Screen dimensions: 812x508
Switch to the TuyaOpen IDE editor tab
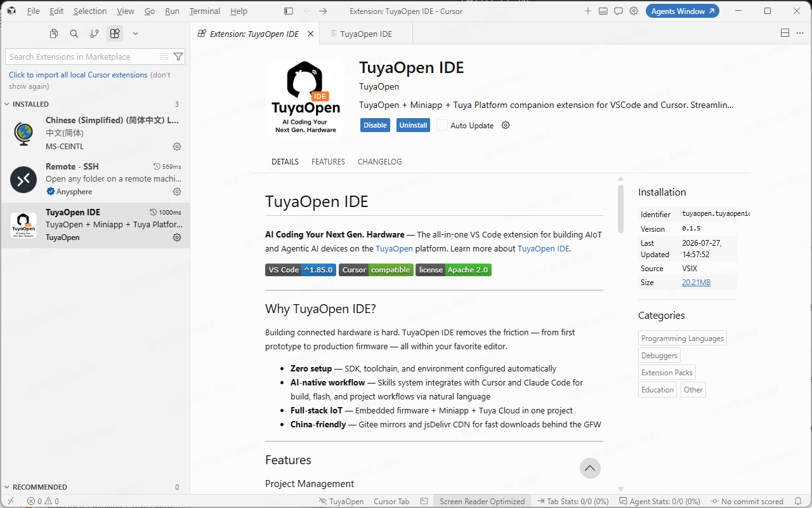[x=366, y=34]
